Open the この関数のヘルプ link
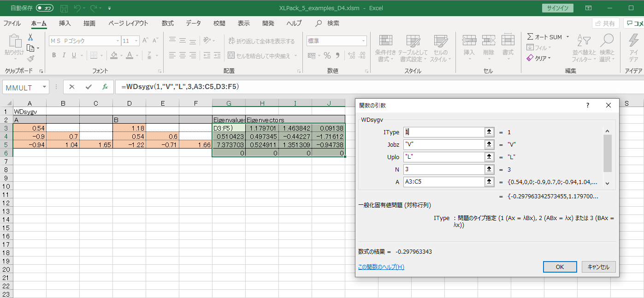644x298 pixels. [381, 267]
